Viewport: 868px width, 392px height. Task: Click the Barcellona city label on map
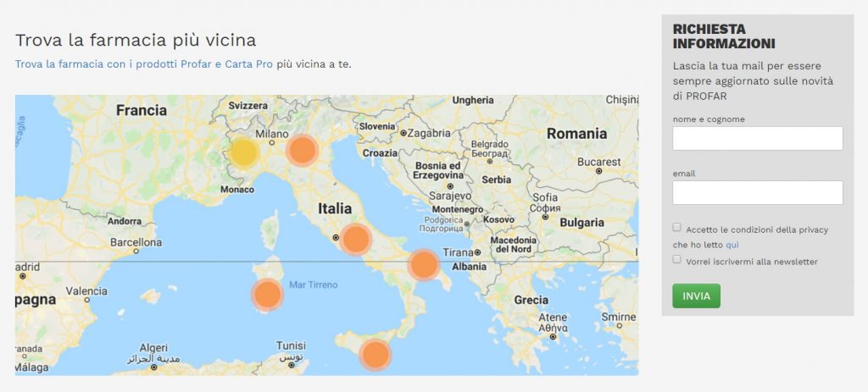pos(136,242)
